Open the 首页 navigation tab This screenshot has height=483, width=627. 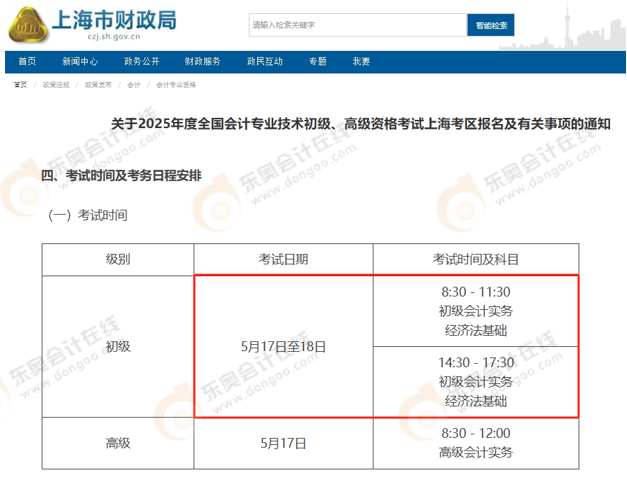(x=27, y=62)
